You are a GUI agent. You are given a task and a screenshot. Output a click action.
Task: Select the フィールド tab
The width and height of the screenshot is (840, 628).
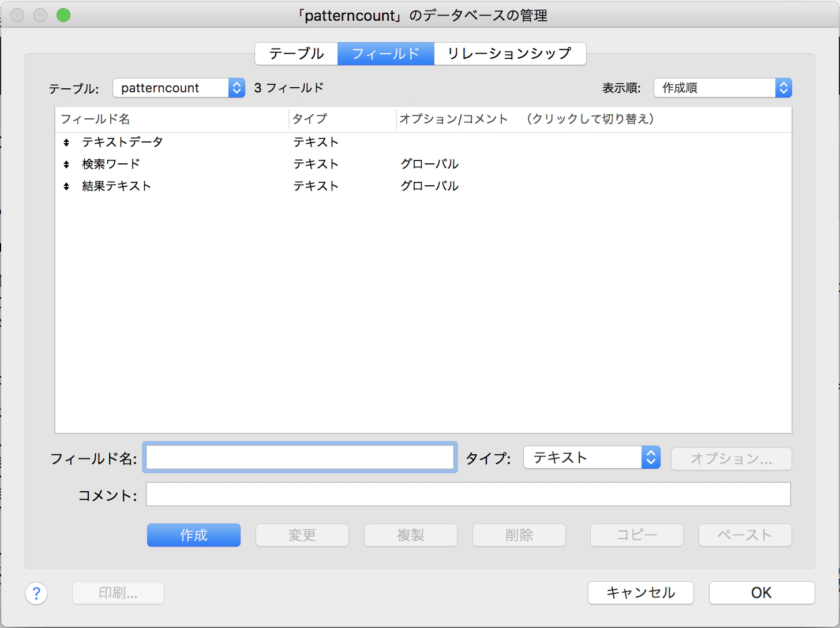point(386,54)
